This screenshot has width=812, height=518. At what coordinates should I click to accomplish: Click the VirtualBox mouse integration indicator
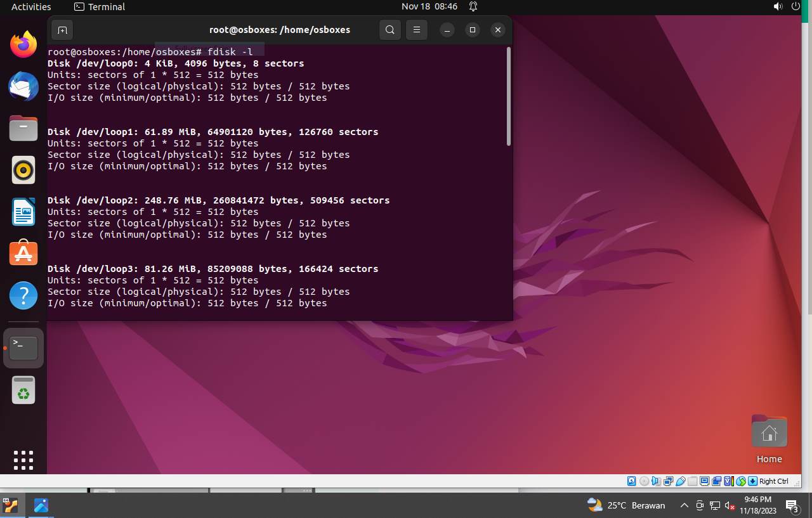click(x=741, y=481)
